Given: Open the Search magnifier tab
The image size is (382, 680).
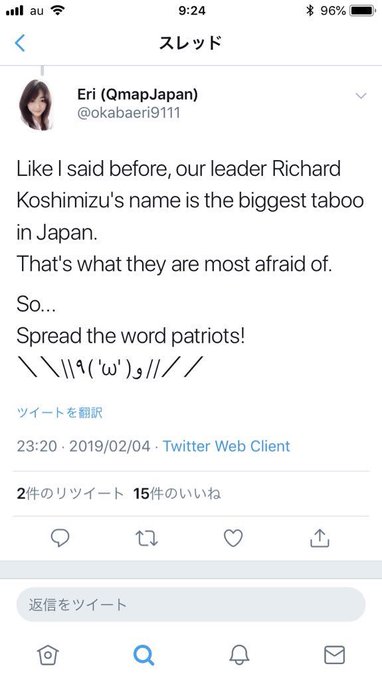Looking at the screenshot, I should coord(143,654).
